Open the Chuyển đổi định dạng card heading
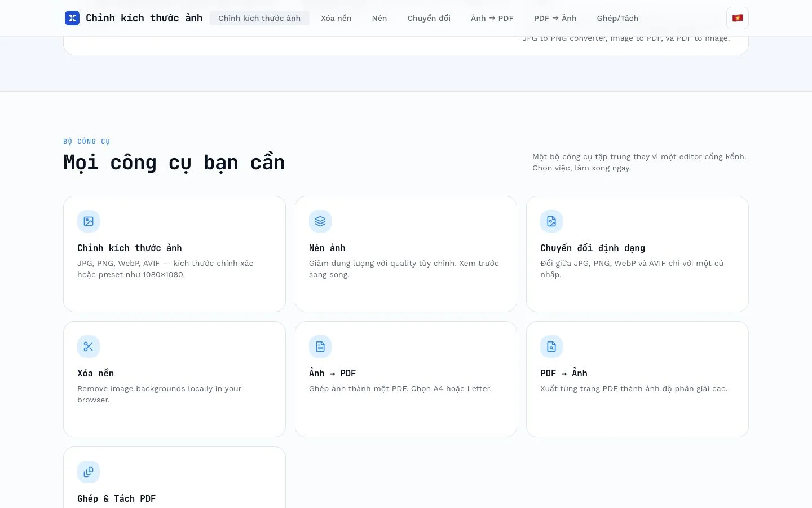 point(593,248)
